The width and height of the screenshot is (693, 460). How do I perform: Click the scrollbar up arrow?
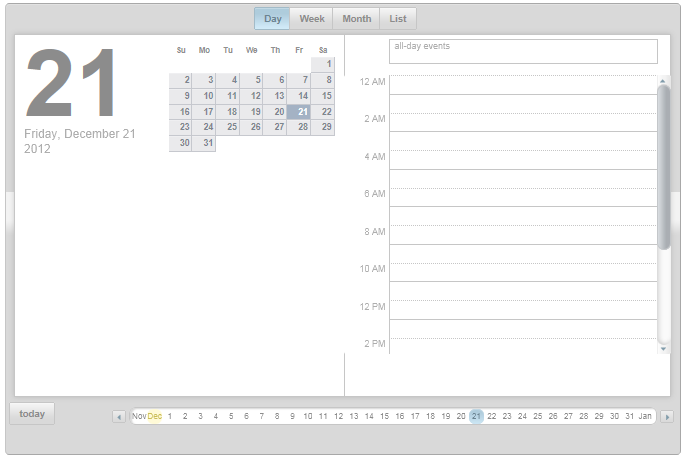[663, 81]
